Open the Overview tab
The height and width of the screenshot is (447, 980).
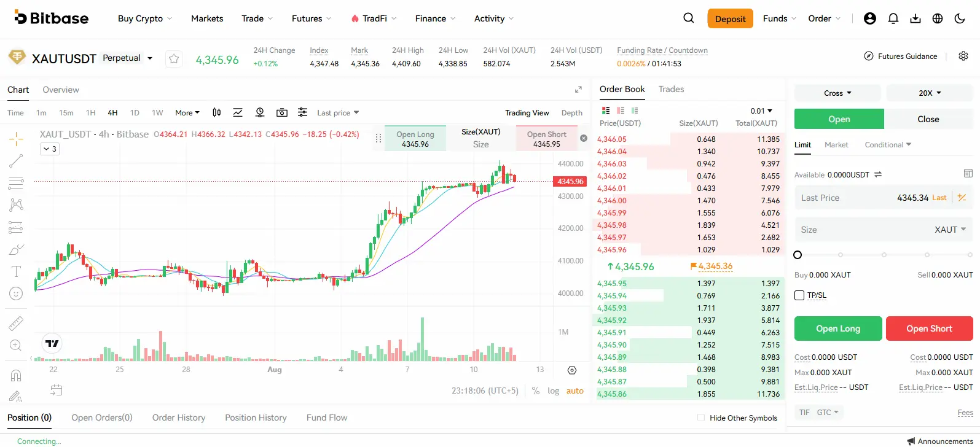[61, 90]
